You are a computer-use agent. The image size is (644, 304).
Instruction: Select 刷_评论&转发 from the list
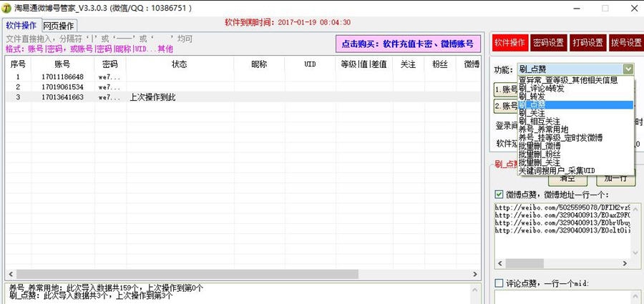[x=576, y=89]
